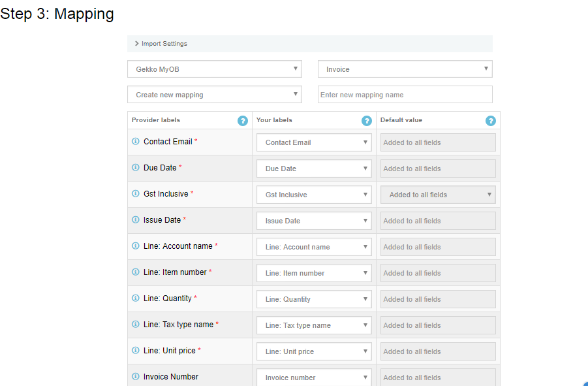
Task: Click the Contact Email provider label text
Action: click(168, 142)
